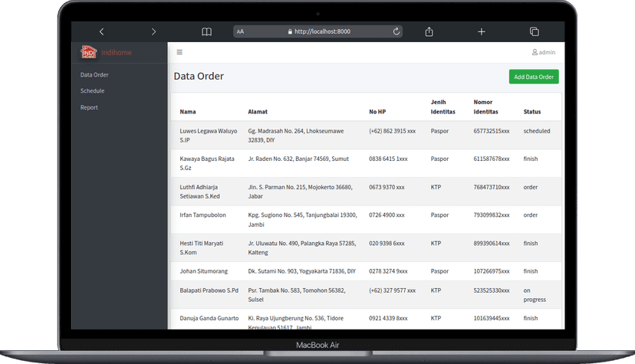This screenshot has height=364, width=635.
Task: Click the phone number 020 9398 6xxx
Action: [387, 244]
